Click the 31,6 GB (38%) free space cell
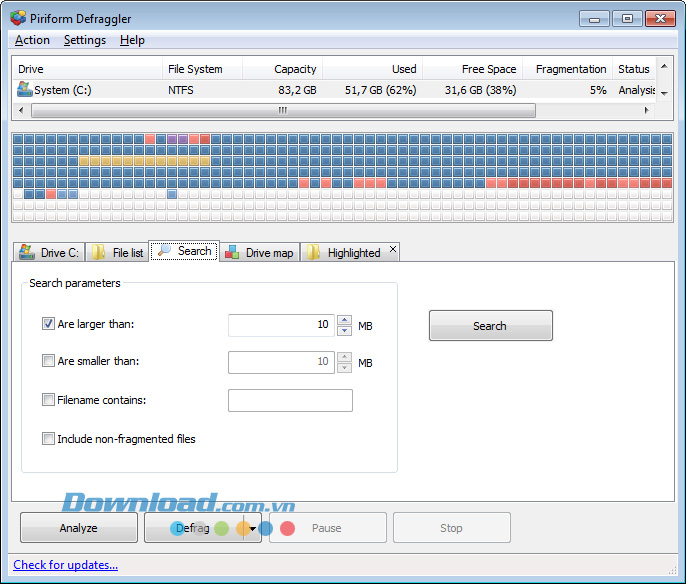The height and width of the screenshot is (584, 686). 480,90
